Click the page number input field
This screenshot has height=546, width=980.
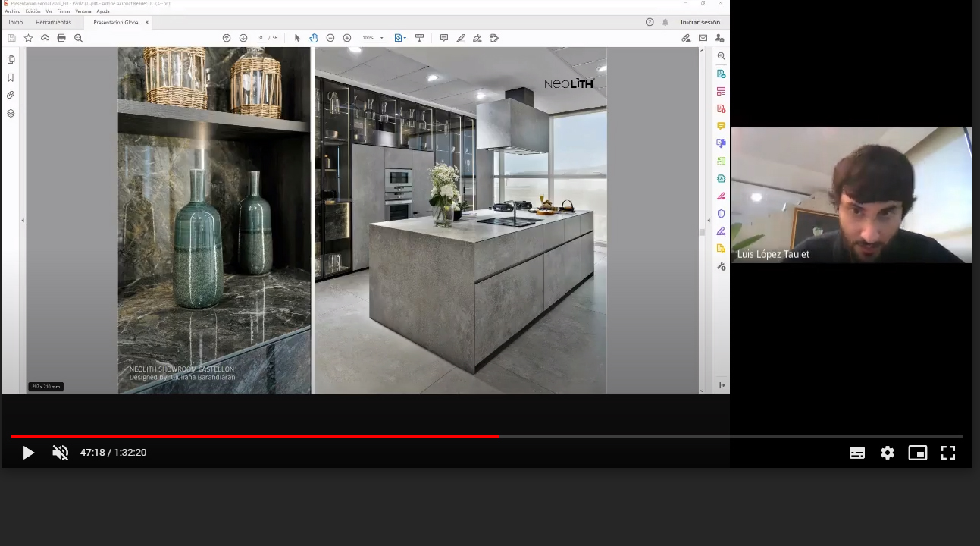pos(260,38)
